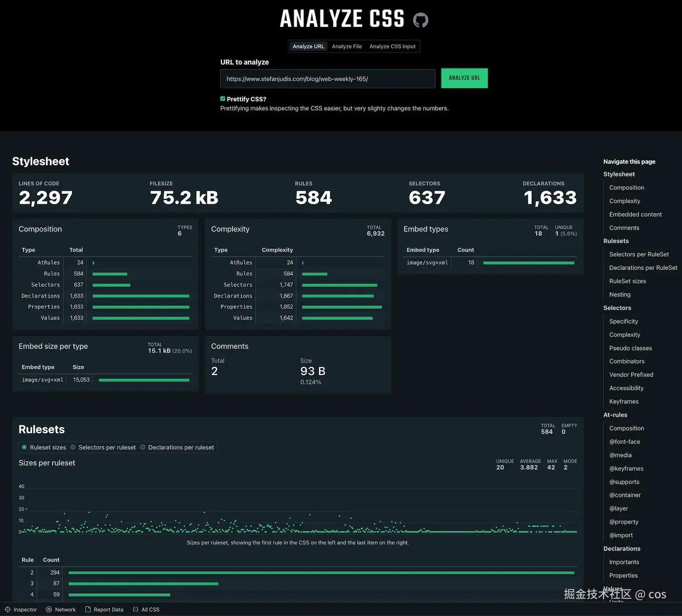Uncheck the Prettify CSS checkbox
The height and width of the screenshot is (616, 682).
tap(223, 98)
